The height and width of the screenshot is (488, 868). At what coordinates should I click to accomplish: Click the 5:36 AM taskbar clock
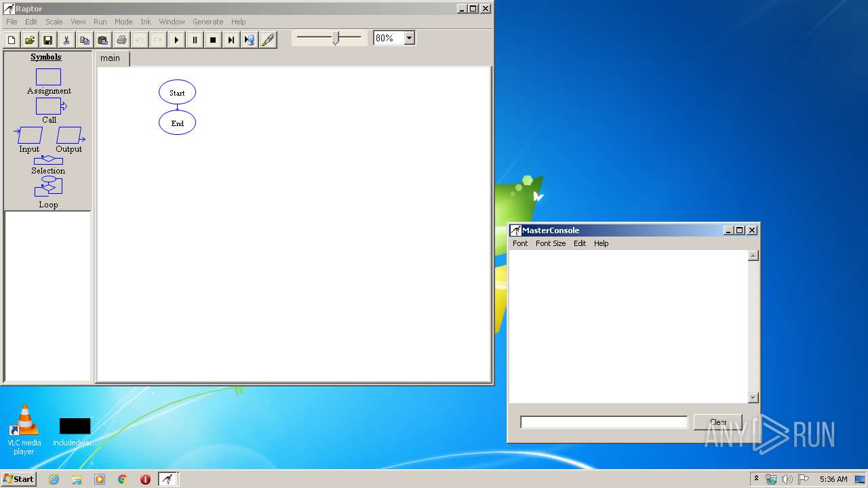coord(833,479)
